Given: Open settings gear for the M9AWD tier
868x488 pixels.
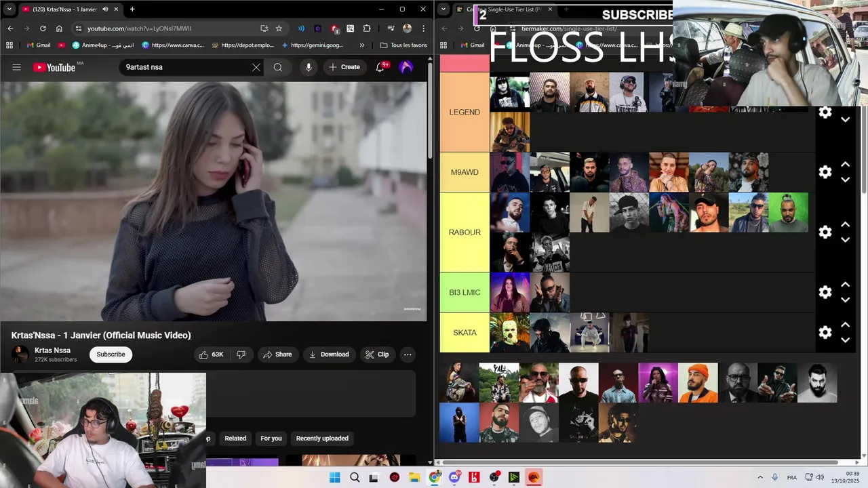Looking at the screenshot, I should [x=825, y=172].
